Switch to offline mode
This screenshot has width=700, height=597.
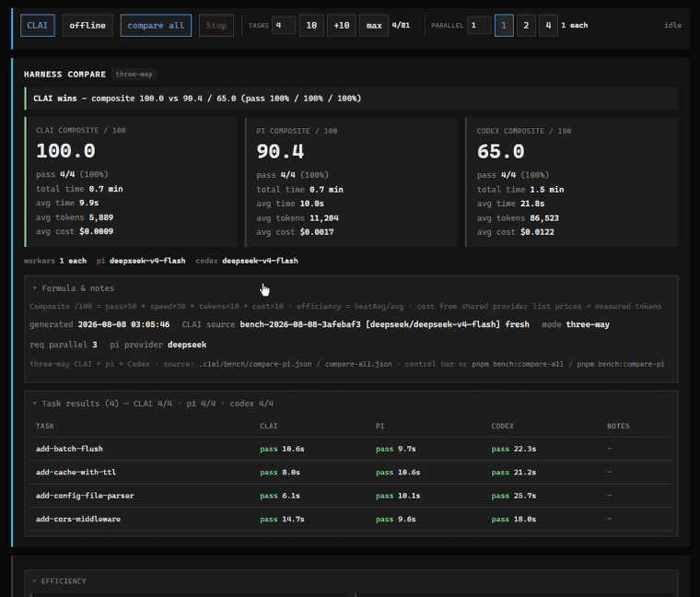pos(87,26)
